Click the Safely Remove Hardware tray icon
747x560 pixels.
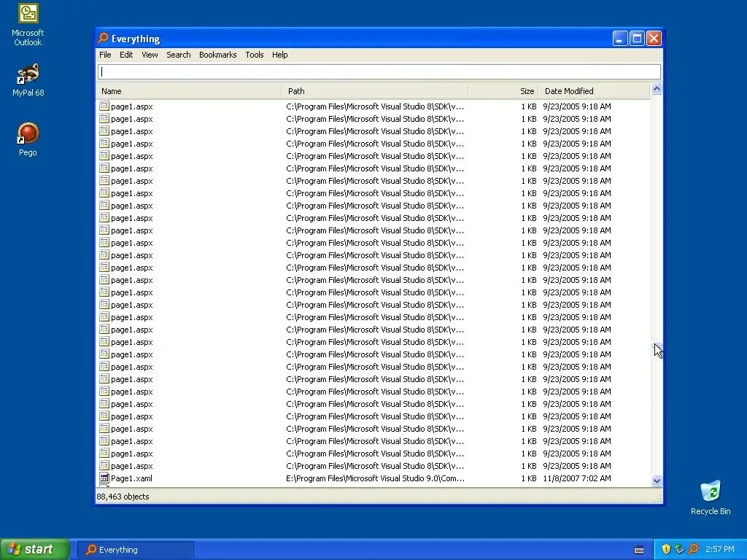point(679,549)
